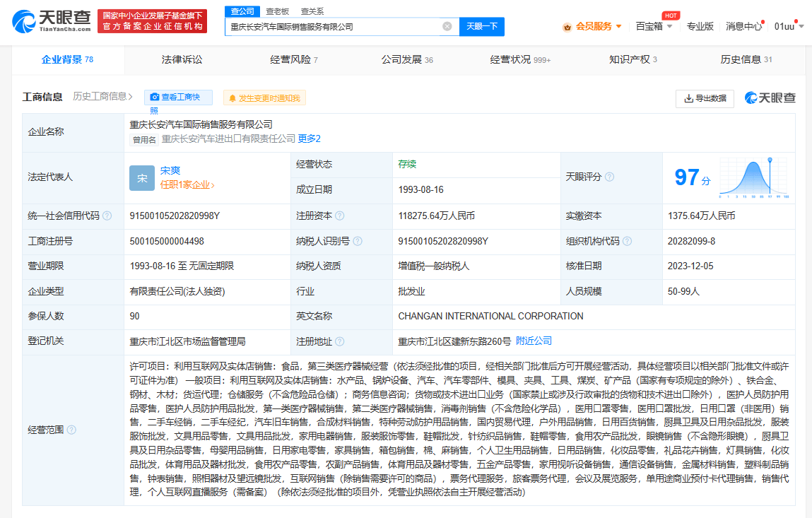Viewport: 812px width, 518px height.
Task: Click help icon next to 经营范围
Action: tap(71, 430)
